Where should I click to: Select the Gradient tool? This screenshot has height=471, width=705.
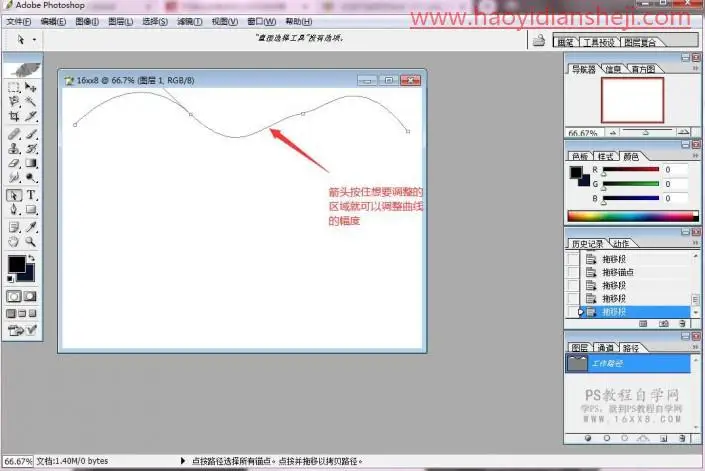(x=31, y=163)
